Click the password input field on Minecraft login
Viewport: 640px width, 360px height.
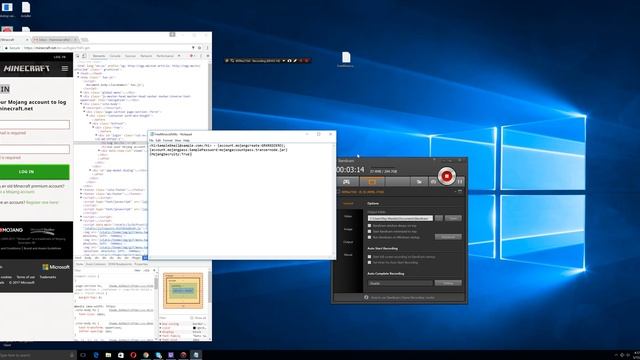click(35, 149)
